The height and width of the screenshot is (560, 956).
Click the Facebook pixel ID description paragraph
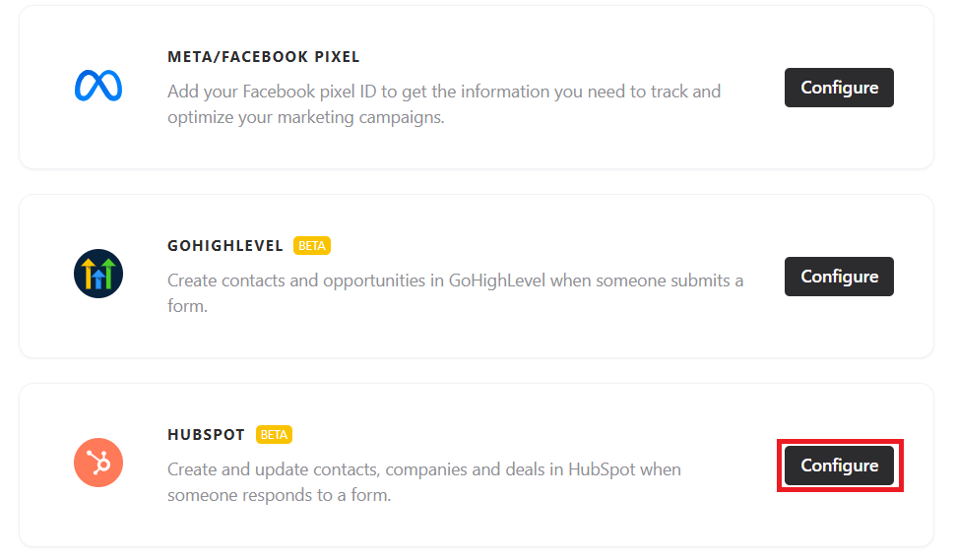click(x=443, y=104)
